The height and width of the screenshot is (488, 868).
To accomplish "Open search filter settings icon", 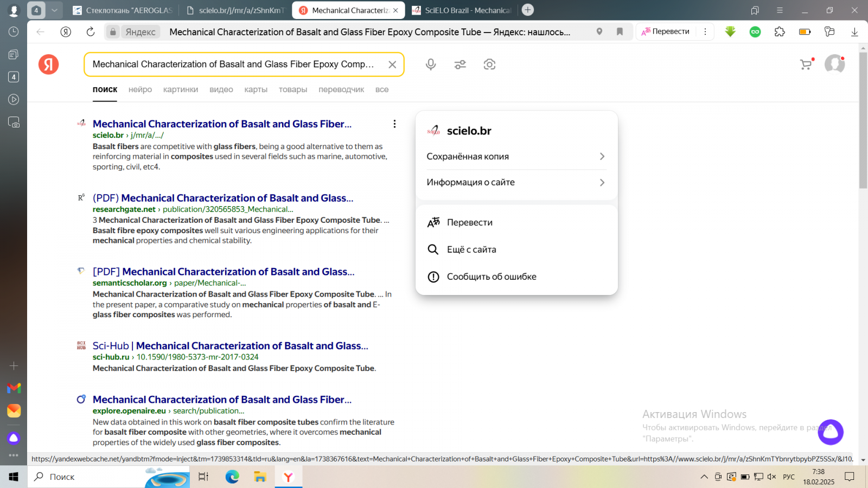I will coord(460,65).
